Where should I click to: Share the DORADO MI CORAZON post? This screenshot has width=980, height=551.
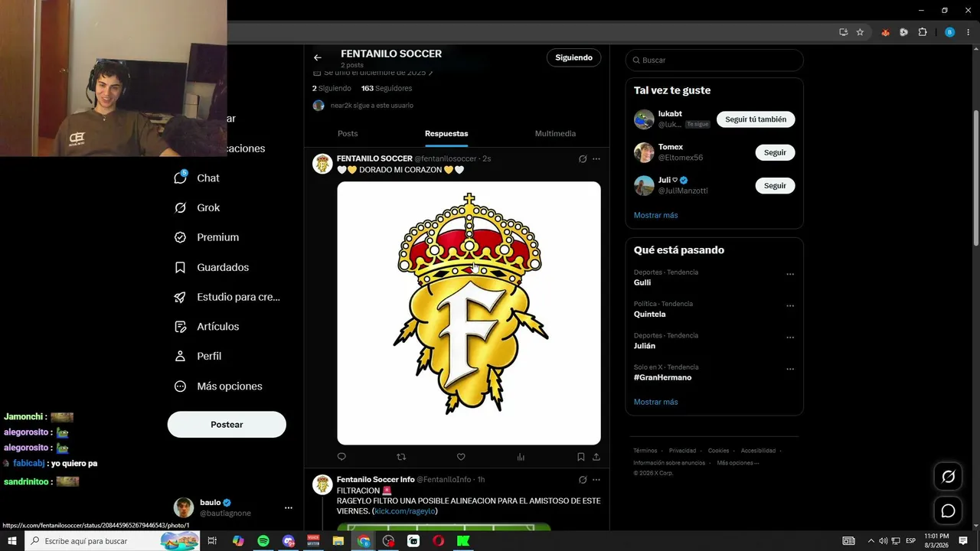(596, 457)
